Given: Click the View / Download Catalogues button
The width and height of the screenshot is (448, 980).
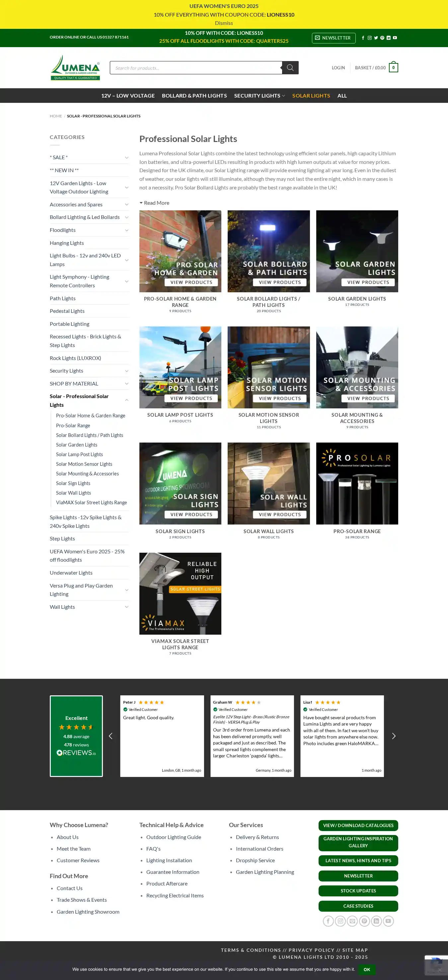Looking at the screenshot, I should tap(358, 825).
